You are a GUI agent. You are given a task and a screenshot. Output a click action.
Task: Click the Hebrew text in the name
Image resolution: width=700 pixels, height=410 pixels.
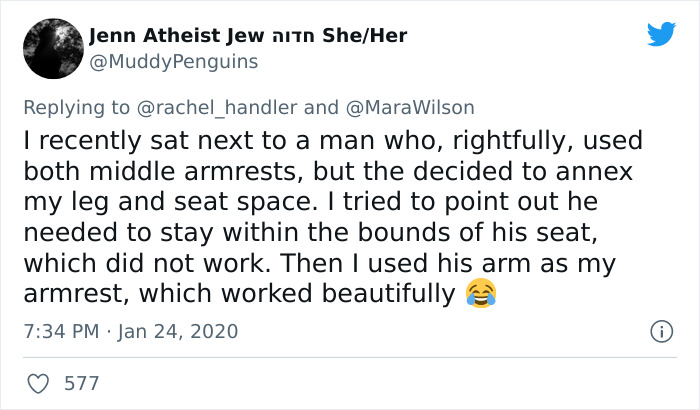[x=292, y=36]
